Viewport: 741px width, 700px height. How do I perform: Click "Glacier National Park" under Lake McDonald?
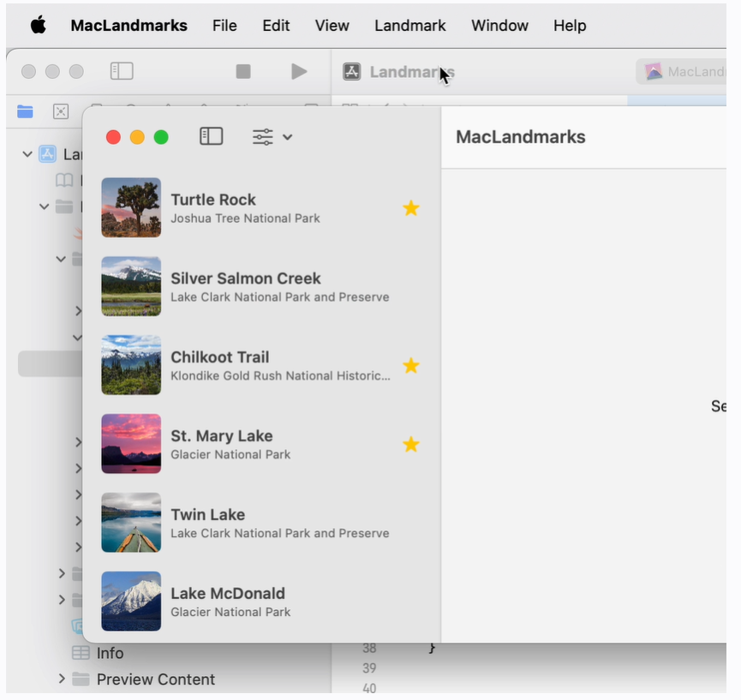click(230, 612)
